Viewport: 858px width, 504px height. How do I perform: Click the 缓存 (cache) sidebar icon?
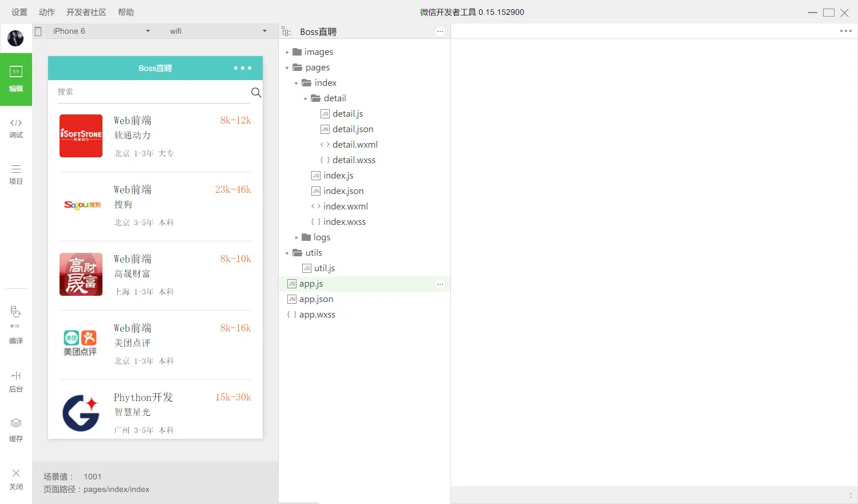tap(16, 431)
